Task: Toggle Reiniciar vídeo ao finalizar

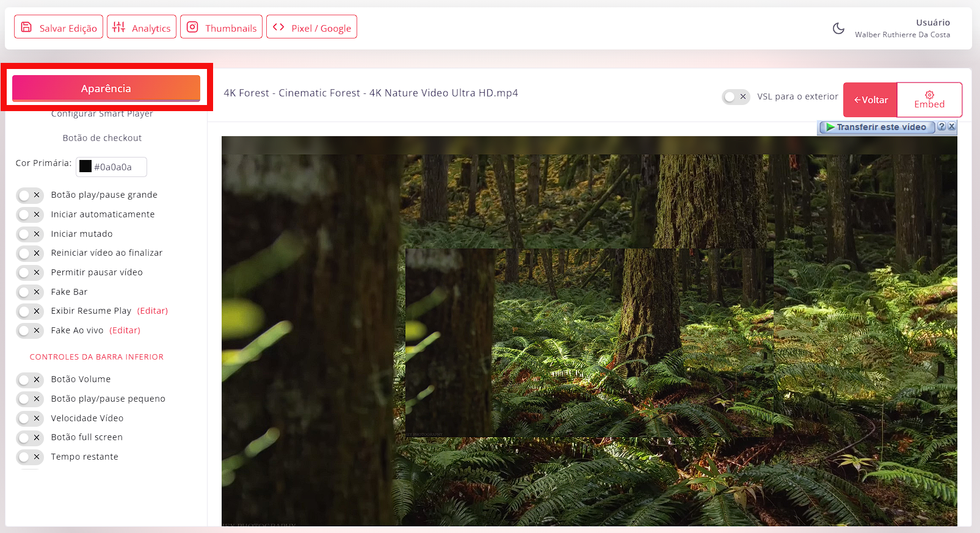Action: 30,253
